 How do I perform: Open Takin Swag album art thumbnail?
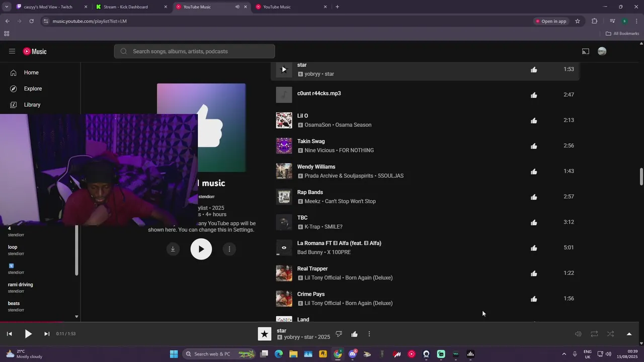[284, 146]
